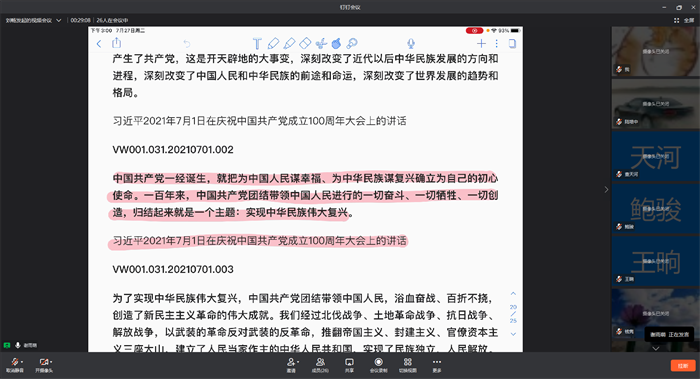Open the members list
700x379 pixels.
pyautogui.click(x=320, y=365)
